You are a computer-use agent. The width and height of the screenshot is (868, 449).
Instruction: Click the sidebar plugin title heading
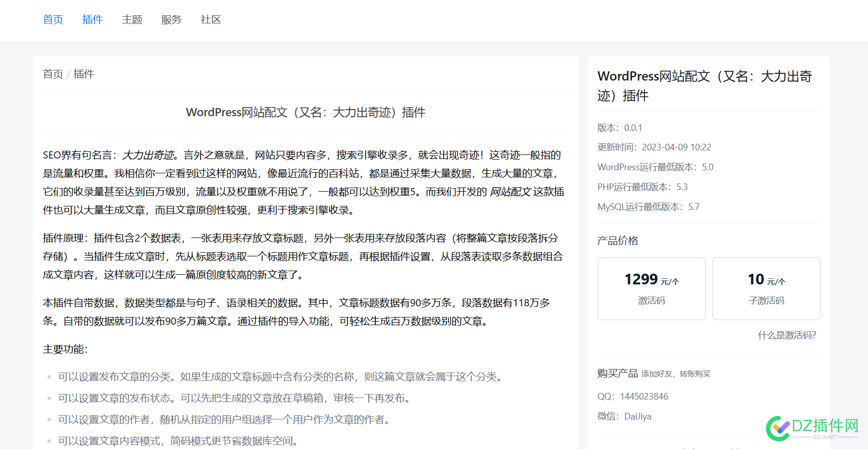705,86
